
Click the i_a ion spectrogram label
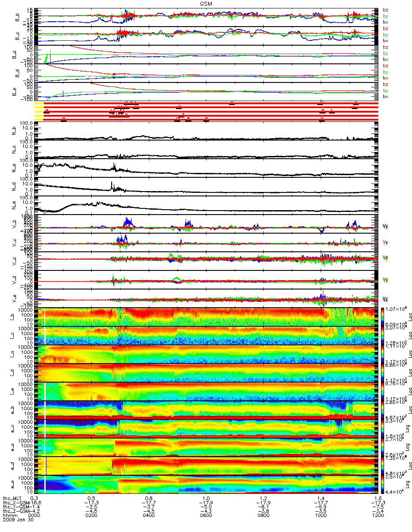click(x=12, y=355)
